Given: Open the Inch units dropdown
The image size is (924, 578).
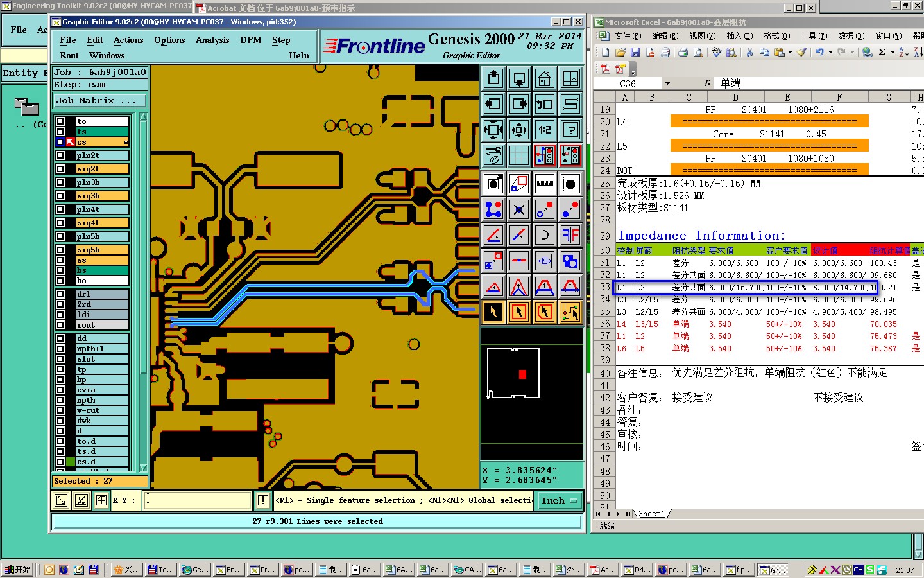Looking at the screenshot, I should [x=560, y=500].
